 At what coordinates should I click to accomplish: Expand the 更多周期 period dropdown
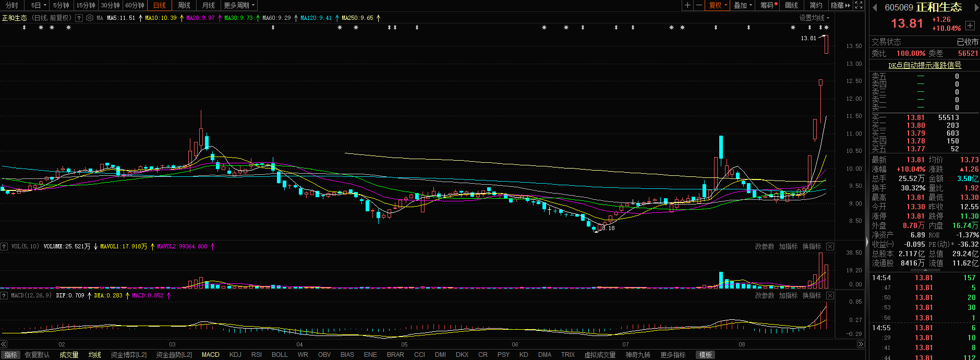[239, 5]
